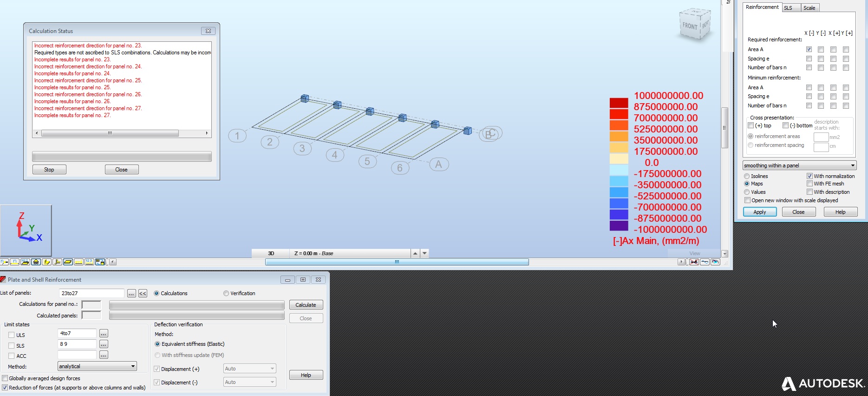
Task: Open ULS combinations ellipsis button
Action: point(104,333)
